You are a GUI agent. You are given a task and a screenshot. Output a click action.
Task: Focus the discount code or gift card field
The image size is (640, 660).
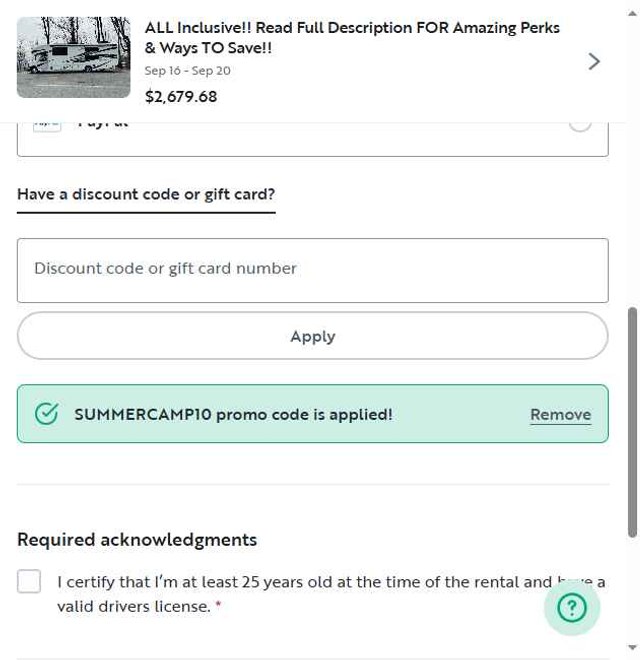[x=313, y=270]
